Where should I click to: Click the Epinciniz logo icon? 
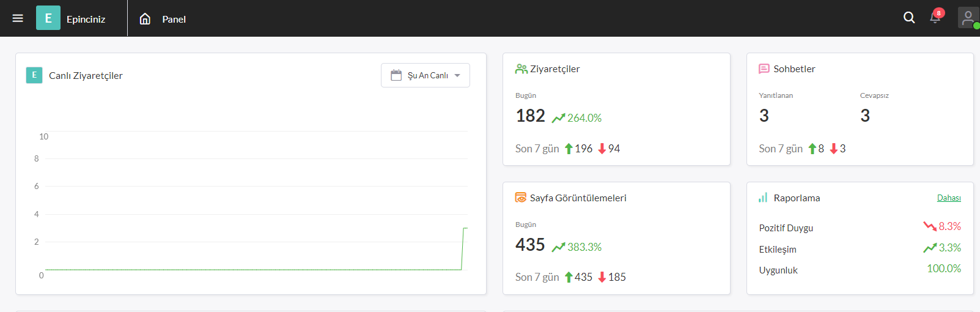(x=48, y=18)
